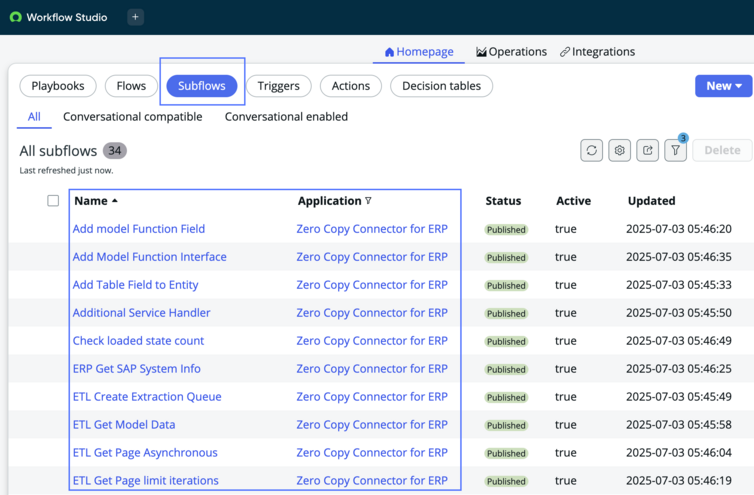The height and width of the screenshot is (495, 754).
Task: Open application link in Check loaded state count row
Action: (x=372, y=341)
